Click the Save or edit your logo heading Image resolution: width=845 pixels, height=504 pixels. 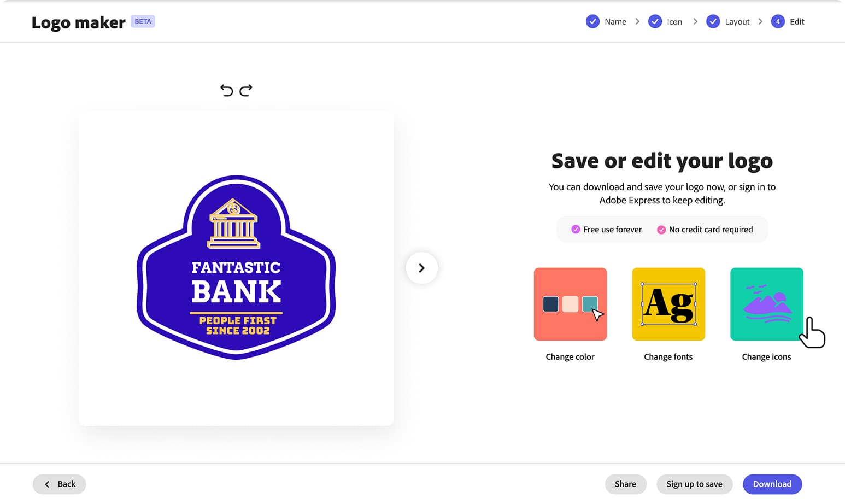(x=662, y=161)
